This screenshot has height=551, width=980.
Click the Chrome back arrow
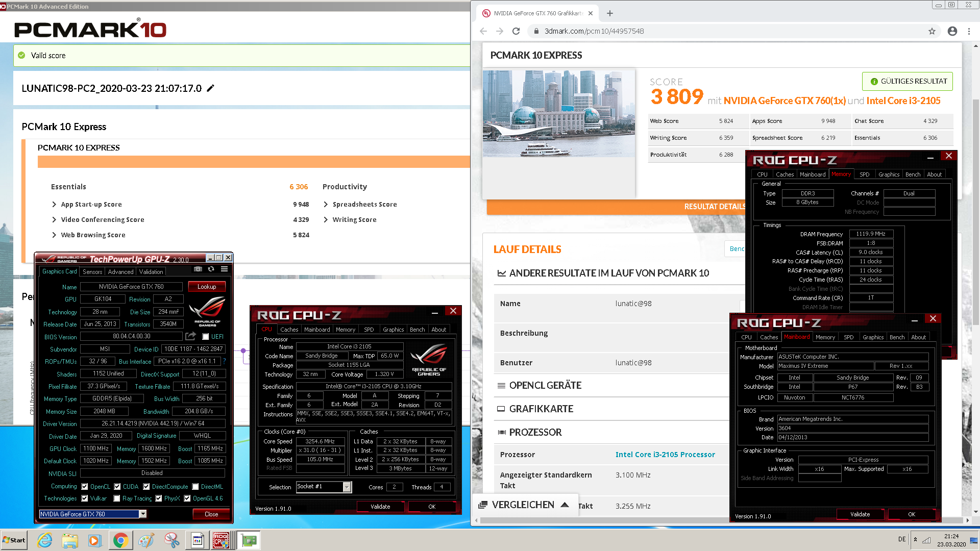tap(483, 31)
